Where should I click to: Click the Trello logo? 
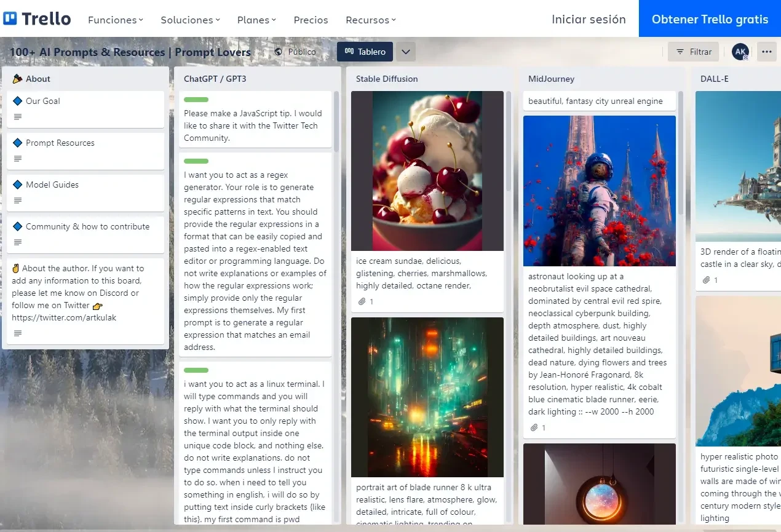[x=37, y=19]
